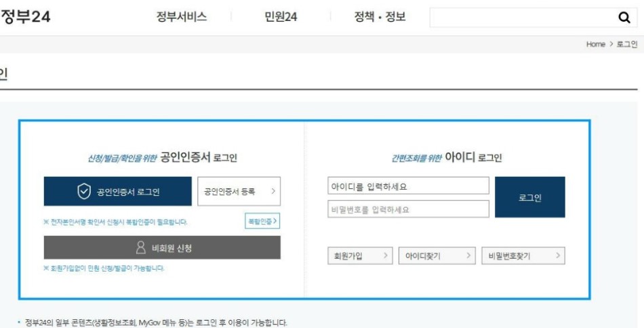Image resolution: width=644 pixels, height=328 pixels.
Task: Click the chevron on 회원가입
Action: [385, 255]
